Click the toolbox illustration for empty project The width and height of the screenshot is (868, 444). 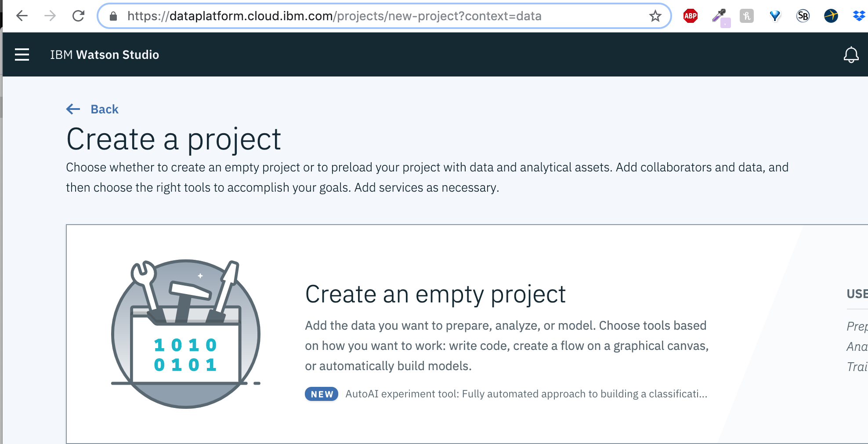pos(186,334)
